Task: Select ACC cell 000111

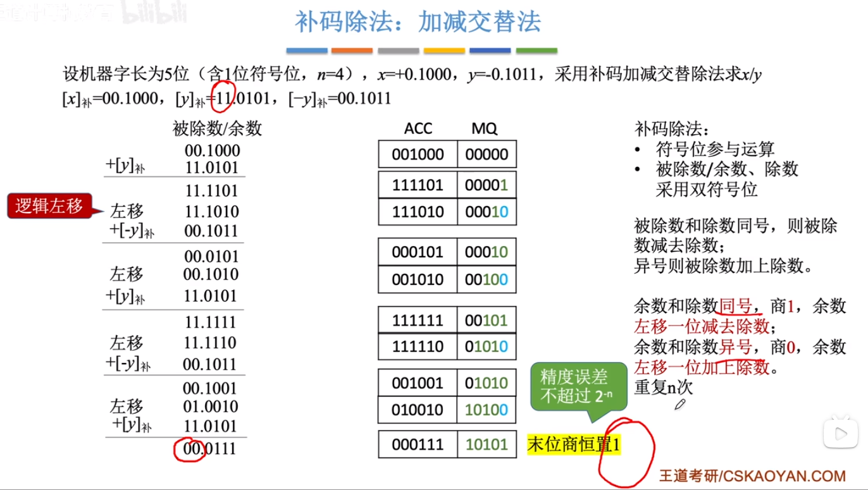Action: coord(418,444)
